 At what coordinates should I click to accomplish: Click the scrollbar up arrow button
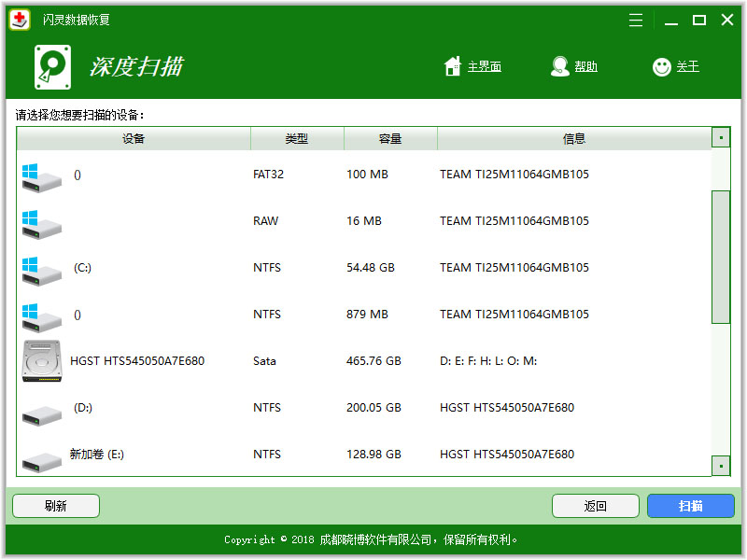[721, 137]
